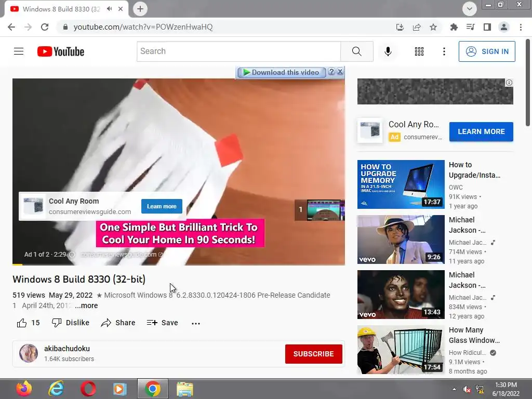Open YouTube settings three-dot menu

pyautogui.click(x=444, y=51)
